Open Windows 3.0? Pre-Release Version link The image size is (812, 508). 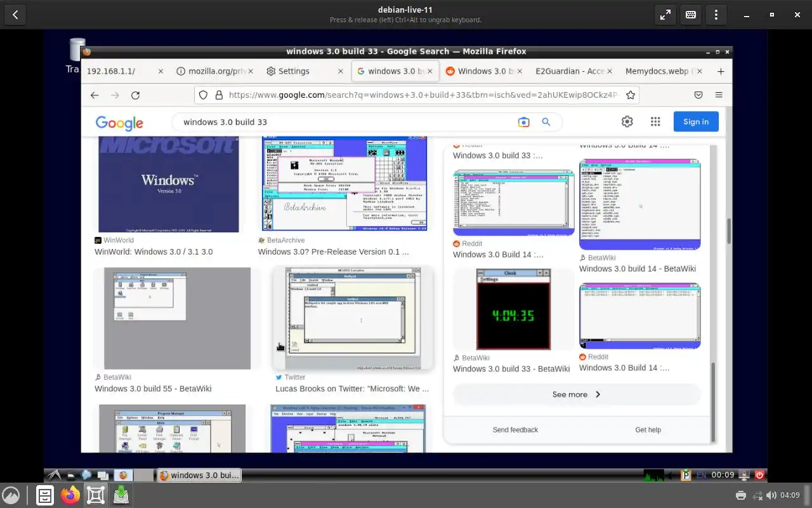click(334, 251)
